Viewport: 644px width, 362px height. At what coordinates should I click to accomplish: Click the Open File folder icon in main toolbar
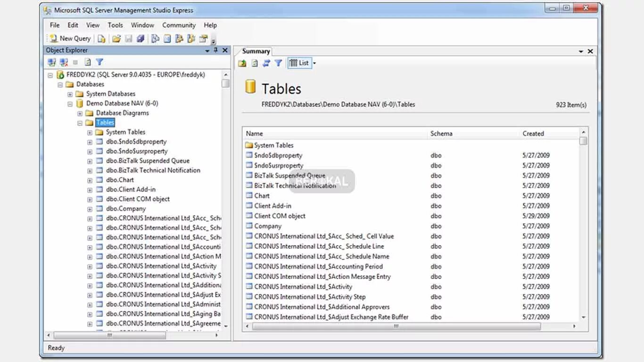[x=116, y=39]
